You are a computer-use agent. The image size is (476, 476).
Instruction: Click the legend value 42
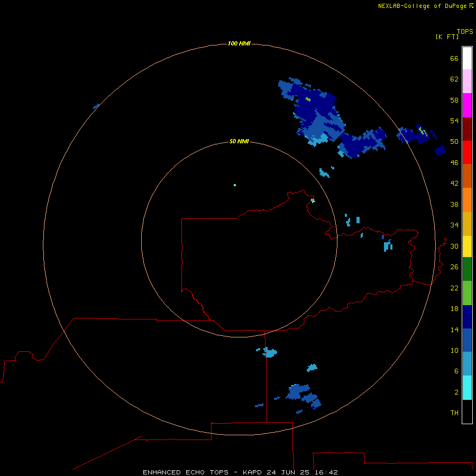[x=454, y=183]
